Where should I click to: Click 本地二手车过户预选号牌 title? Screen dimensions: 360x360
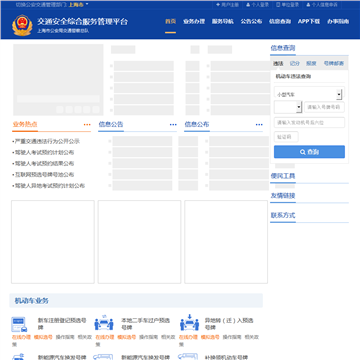coord(145,324)
